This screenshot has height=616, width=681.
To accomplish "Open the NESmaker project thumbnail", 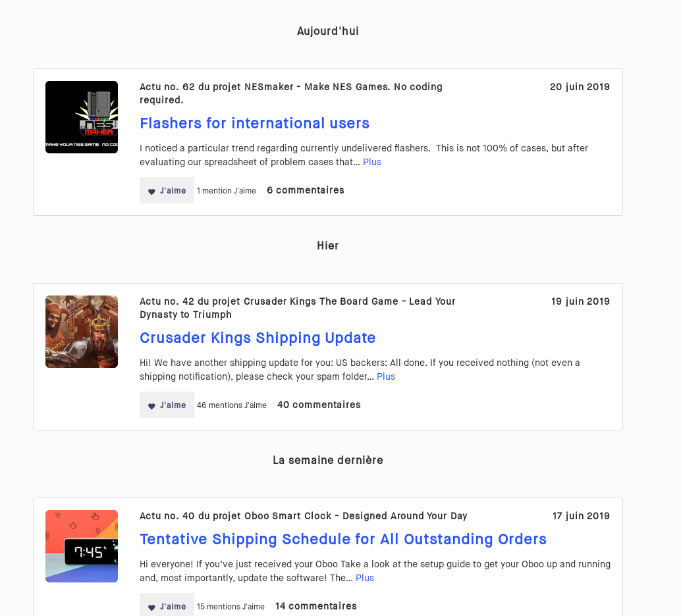I will (82, 117).
